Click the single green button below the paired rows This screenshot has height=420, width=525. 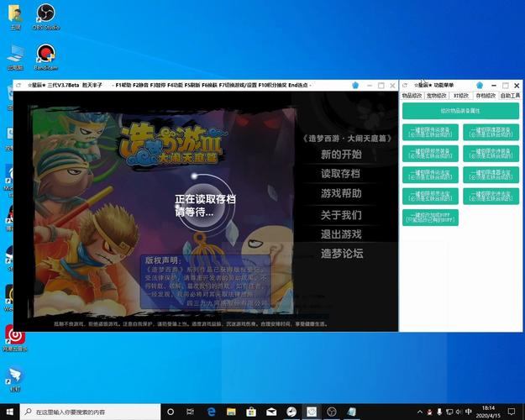431,218
